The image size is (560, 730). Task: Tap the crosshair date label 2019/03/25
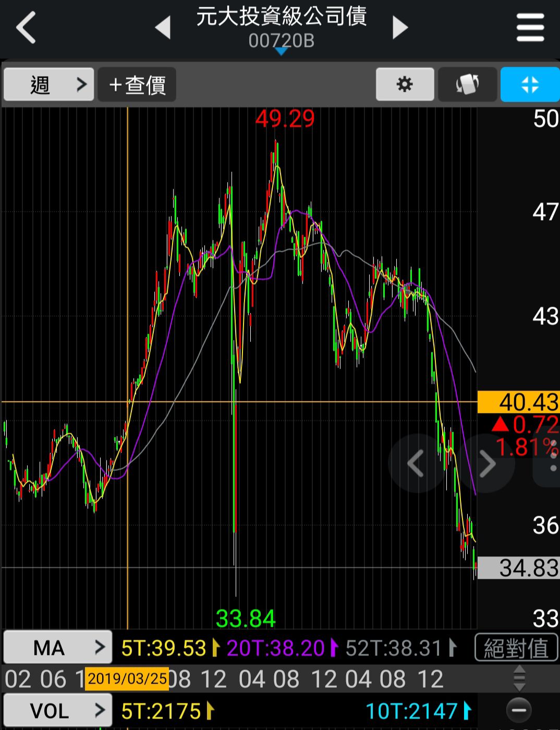(x=127, y=678)
